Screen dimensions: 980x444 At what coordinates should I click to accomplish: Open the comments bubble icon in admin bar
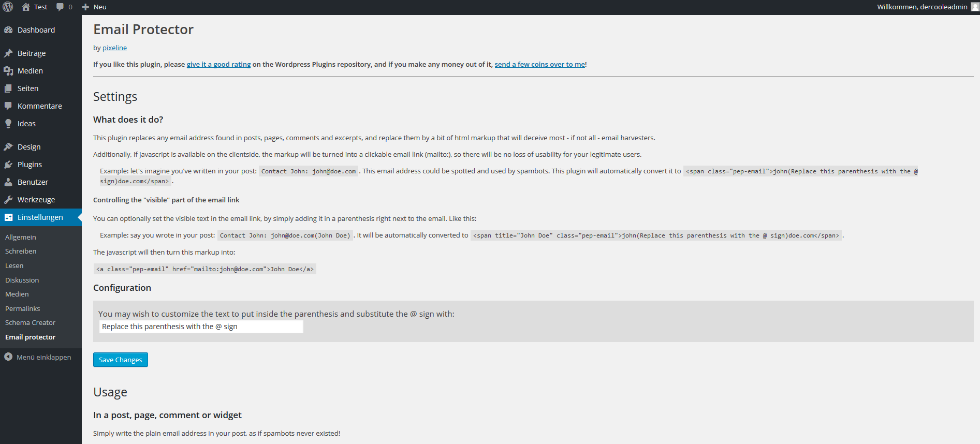coord(60,7)
